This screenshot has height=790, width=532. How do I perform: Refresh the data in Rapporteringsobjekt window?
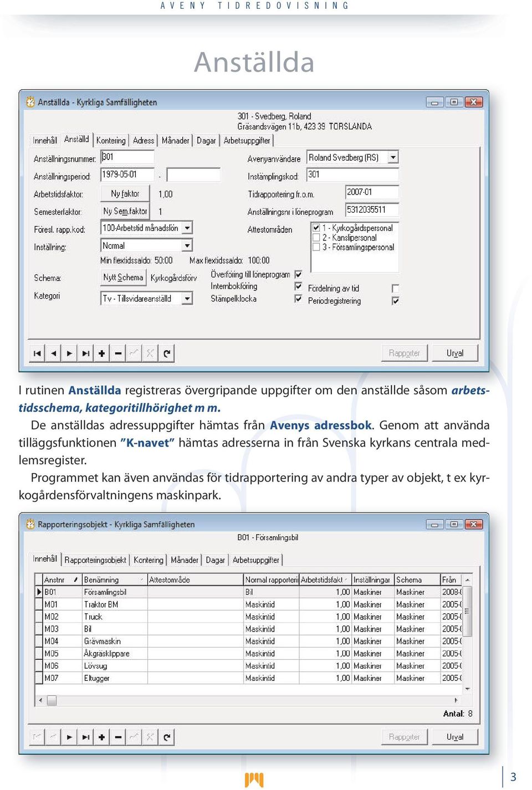pyautogui.click(x=166, y=737)
